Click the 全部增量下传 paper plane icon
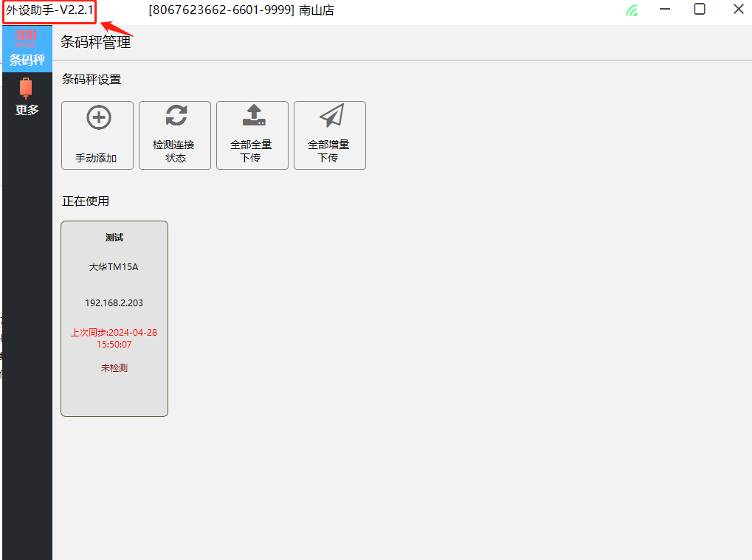 coord(332,115)
